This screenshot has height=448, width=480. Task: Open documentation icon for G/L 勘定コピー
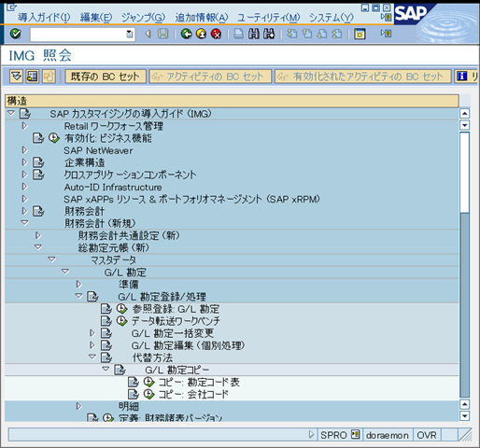120,370
